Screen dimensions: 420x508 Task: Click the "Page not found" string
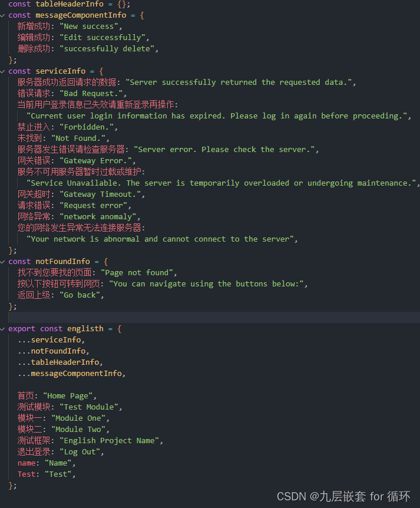[137, 273]
